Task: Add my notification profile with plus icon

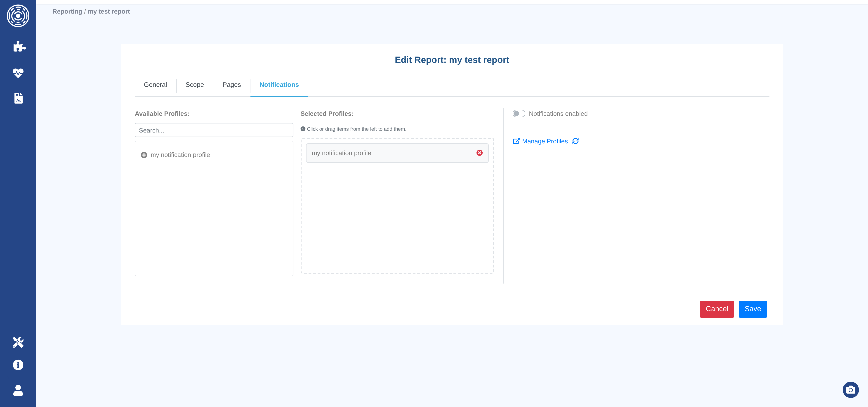Action: point(144,155)
